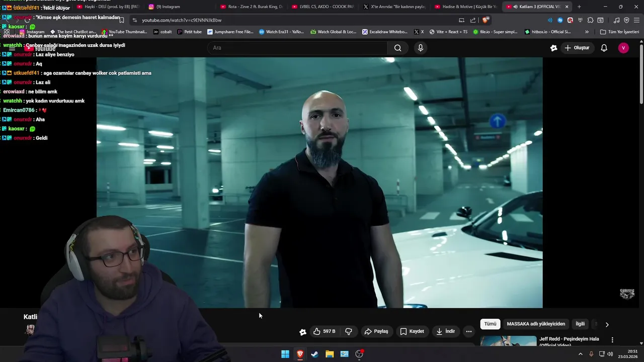Open the Oluştur create menu
644x362 pixels.
pyautogui.click(x=577, y=48)
